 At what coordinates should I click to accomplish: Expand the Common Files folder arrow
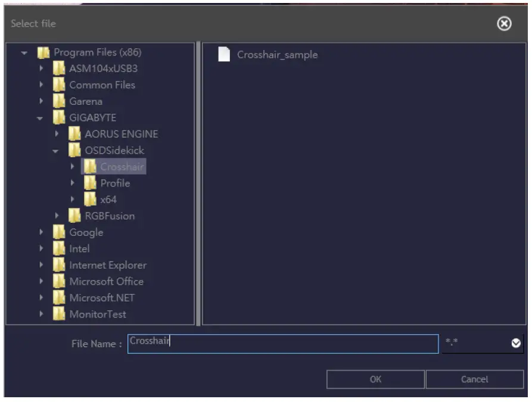41,85
